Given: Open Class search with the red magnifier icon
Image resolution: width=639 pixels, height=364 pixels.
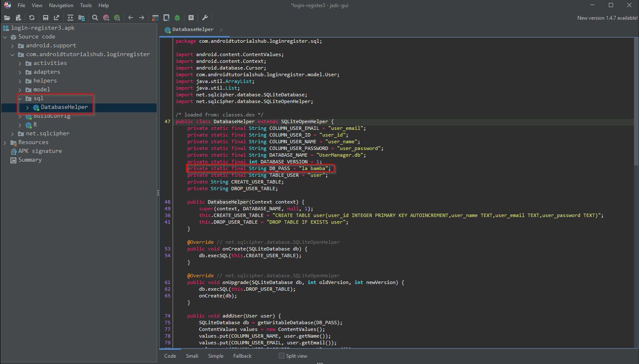Looking at the screenshot, I should (106, 18).
